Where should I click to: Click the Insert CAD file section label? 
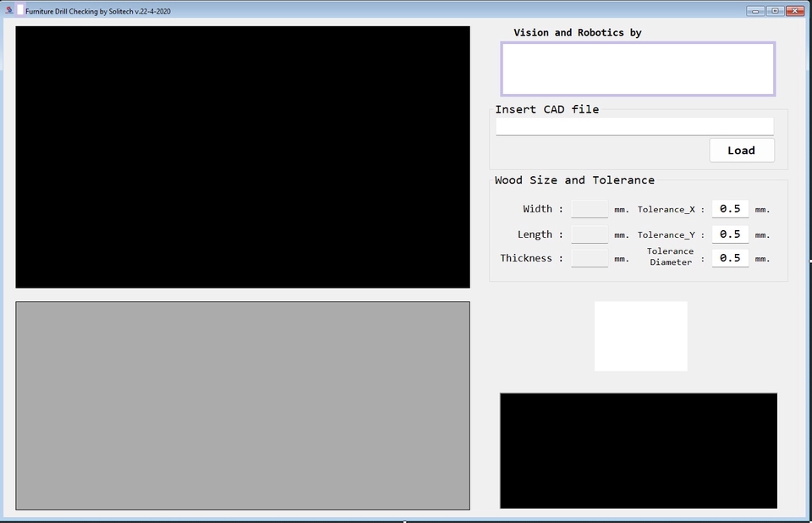coord(547,109)
